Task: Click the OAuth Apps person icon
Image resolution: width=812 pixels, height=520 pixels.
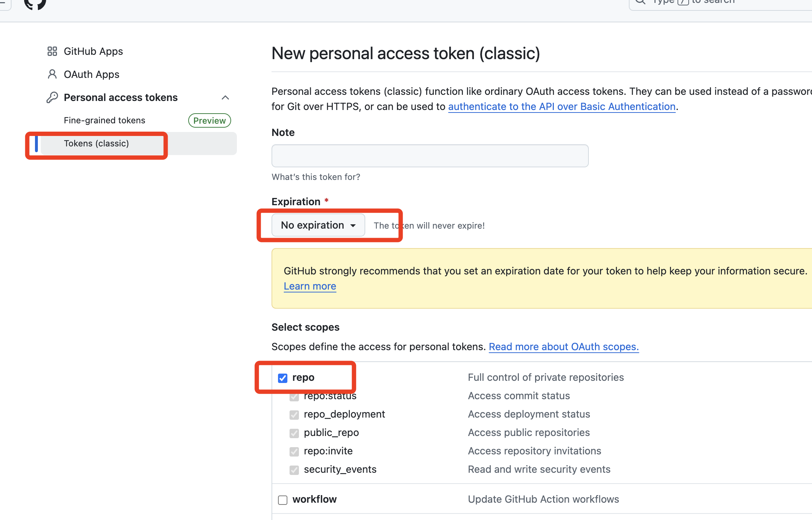Action: pos(52,74)
